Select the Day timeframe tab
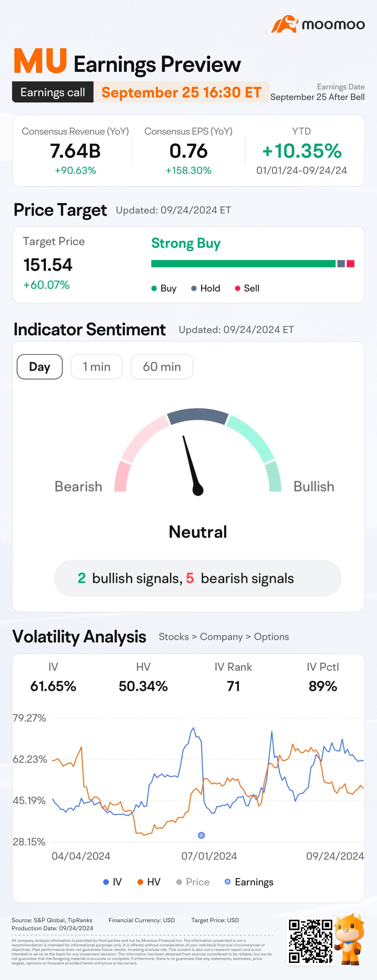 [40, 367]
